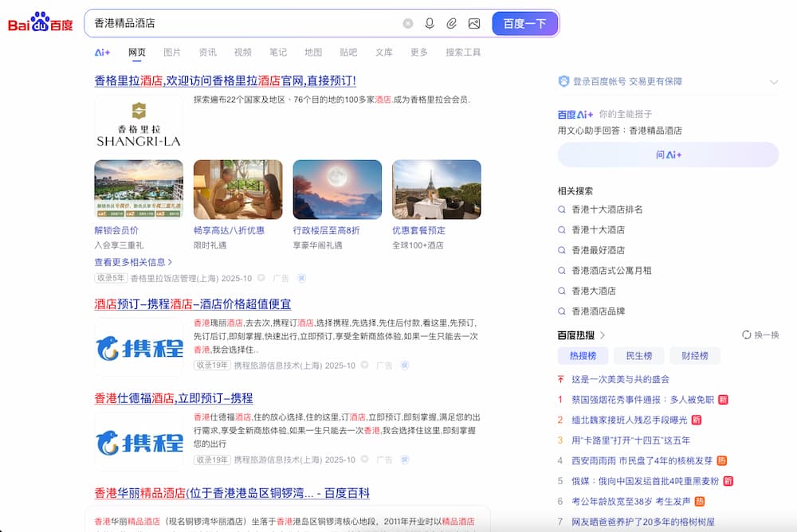
Task: Expand the login panel chevron
Action: [773, 82]
